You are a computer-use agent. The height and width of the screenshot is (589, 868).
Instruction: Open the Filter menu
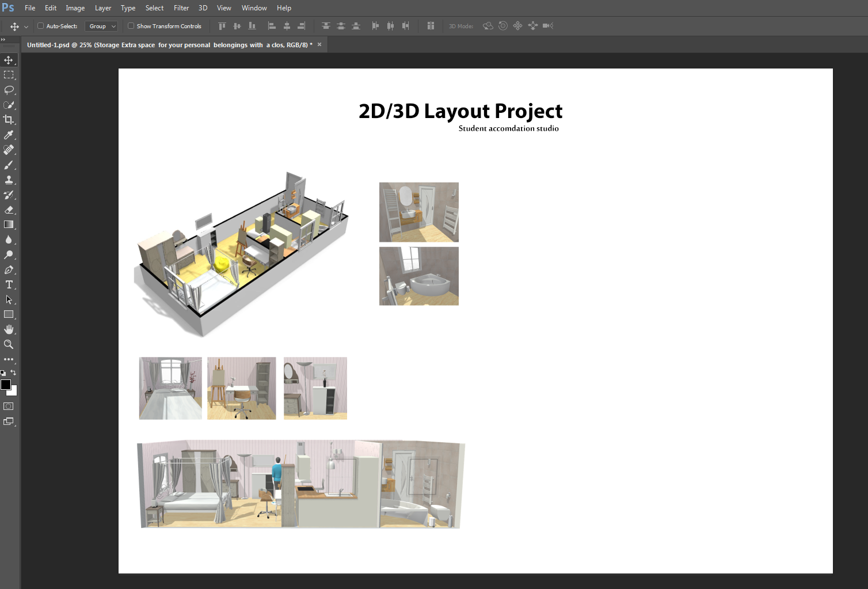[181, 8]
